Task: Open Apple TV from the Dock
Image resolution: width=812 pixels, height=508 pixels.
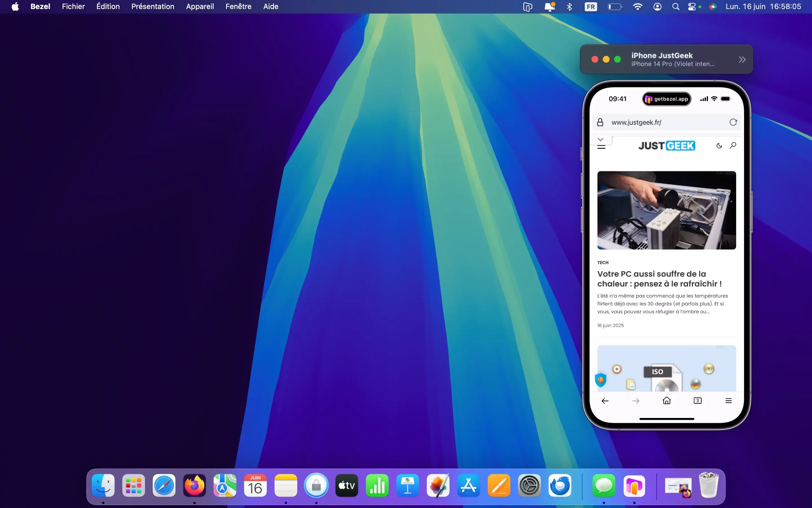Action: pos(347,485)
